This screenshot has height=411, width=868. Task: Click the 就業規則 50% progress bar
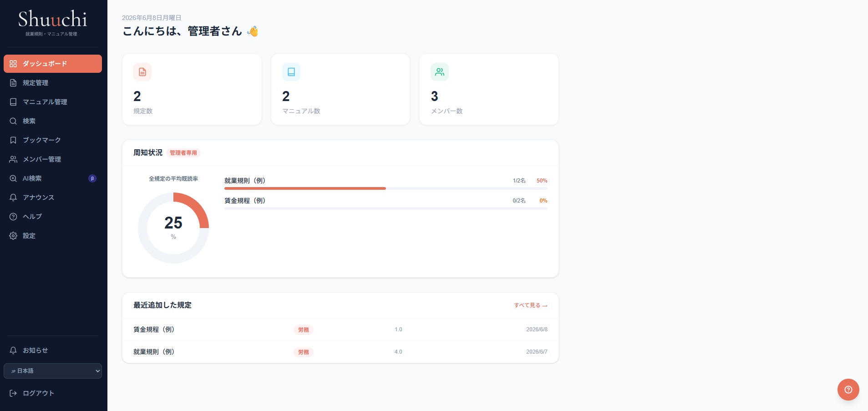tap(386, 188)
